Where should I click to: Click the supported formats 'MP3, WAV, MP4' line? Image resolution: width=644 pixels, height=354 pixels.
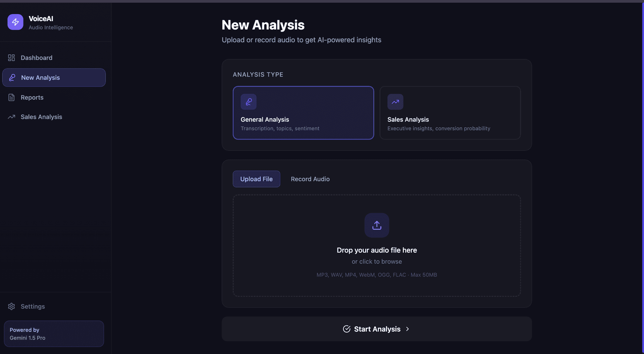pos(377,275)
